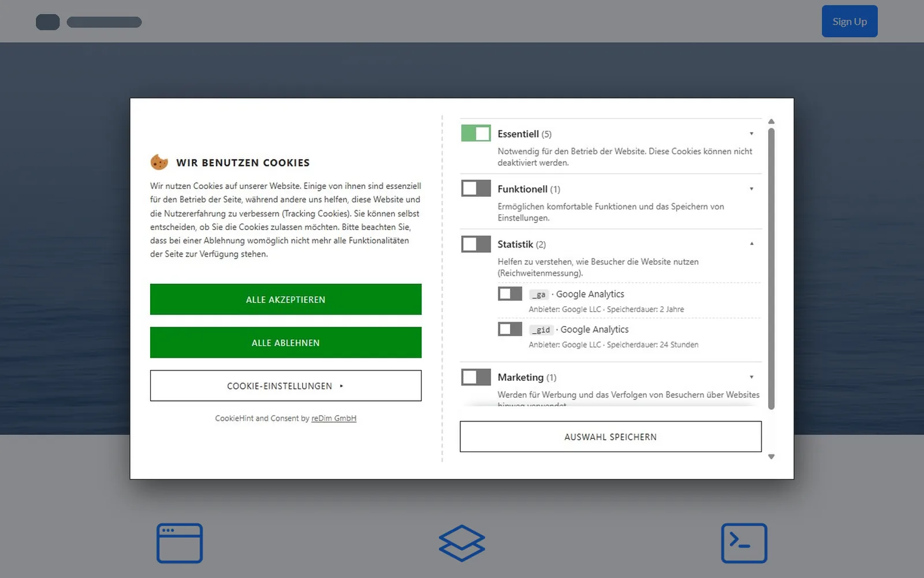Click the cookie list scrollbar thumb
Viewport: 924px width, 578px height.
point(771,269)
